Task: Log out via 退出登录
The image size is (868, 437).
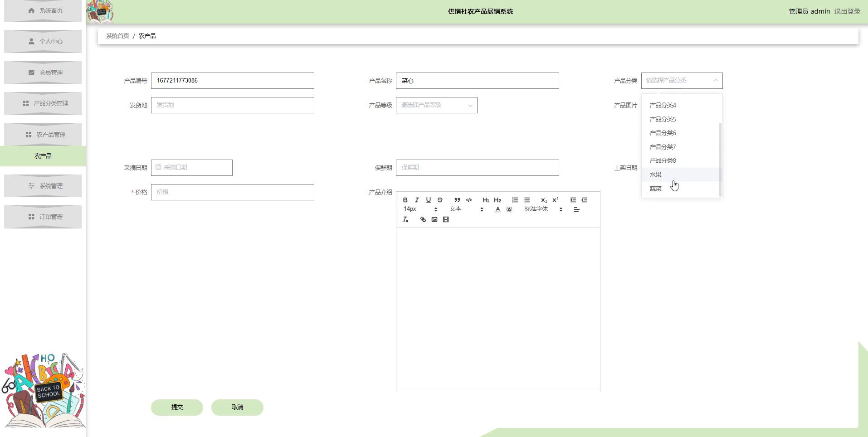Action: click(x=847, y=11)
